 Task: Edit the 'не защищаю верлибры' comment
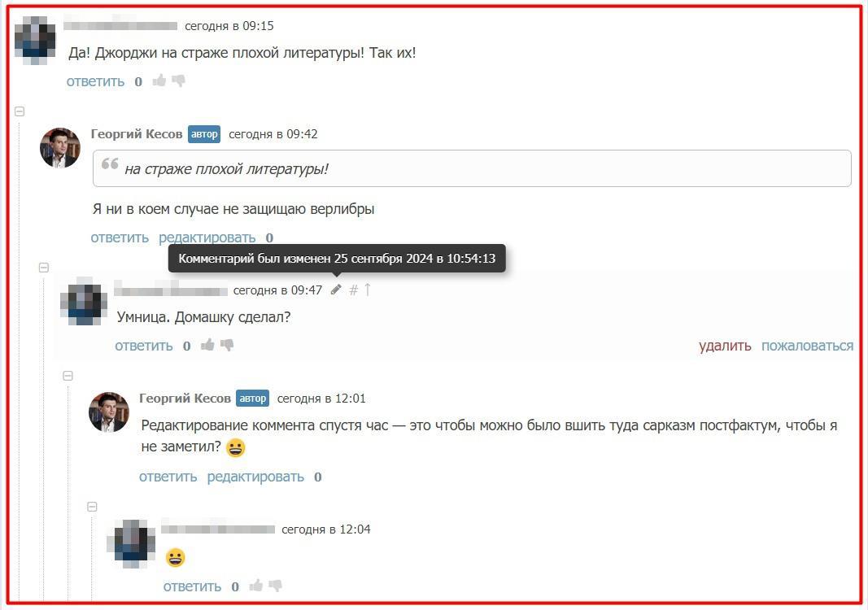point(207,237)
